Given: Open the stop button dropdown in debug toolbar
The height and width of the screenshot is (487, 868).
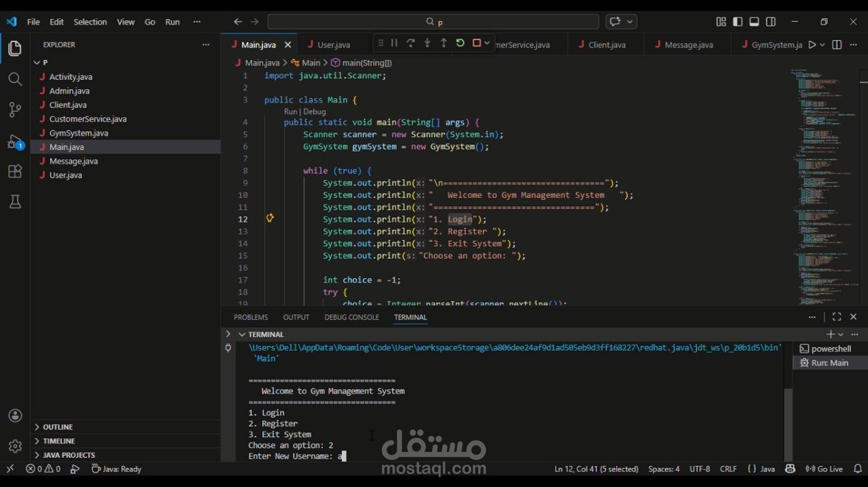Looking at the screenshot, I should pos(487,43).
